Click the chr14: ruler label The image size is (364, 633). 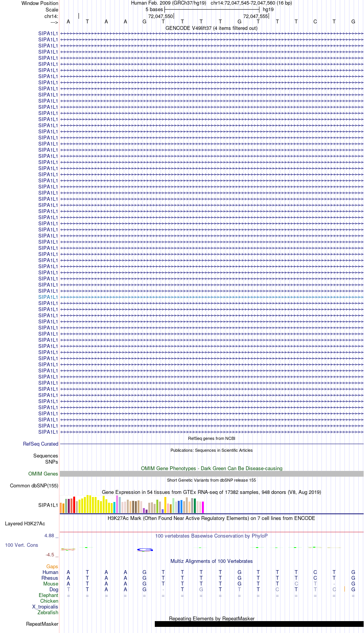click(51, 16)
